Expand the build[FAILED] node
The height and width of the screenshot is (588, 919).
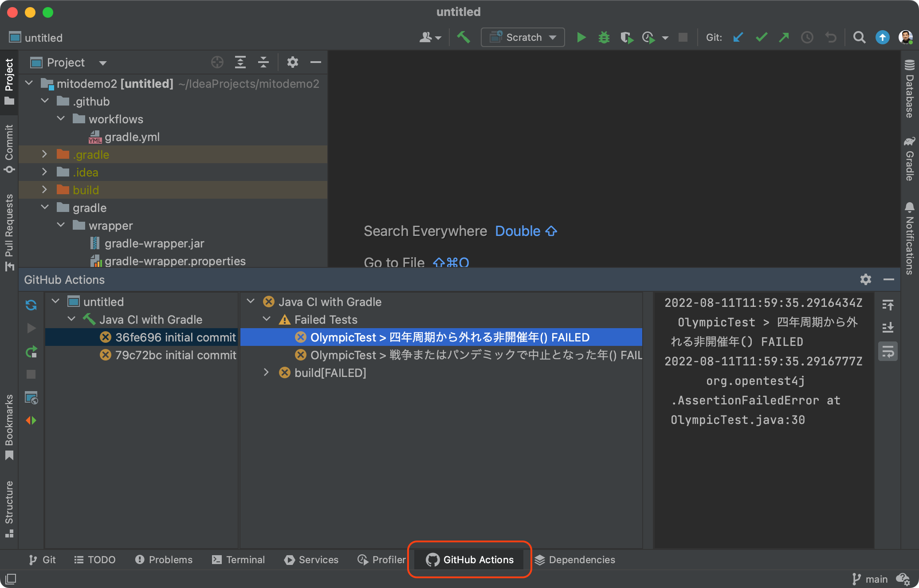click(267, 372)
